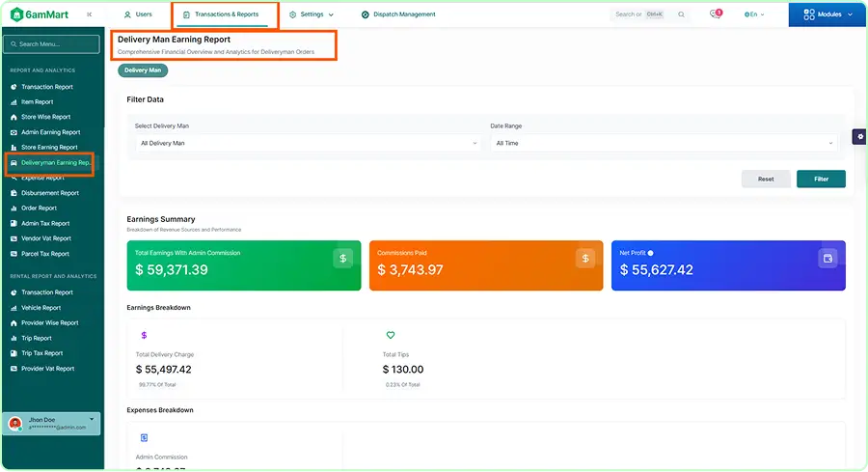The width and height of the screenshot is (868, 472).
Task: Select the Delivery Man pill tab
Action: [143, 70]
